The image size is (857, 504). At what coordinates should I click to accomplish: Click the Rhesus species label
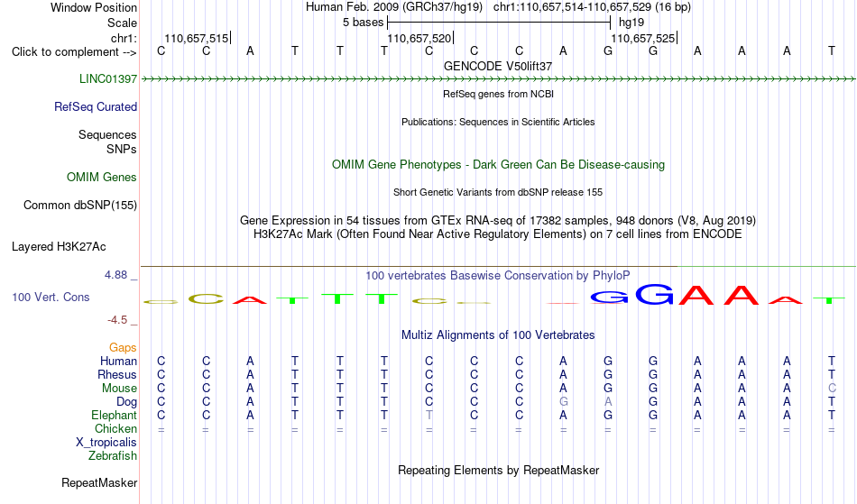click(117, 374)
